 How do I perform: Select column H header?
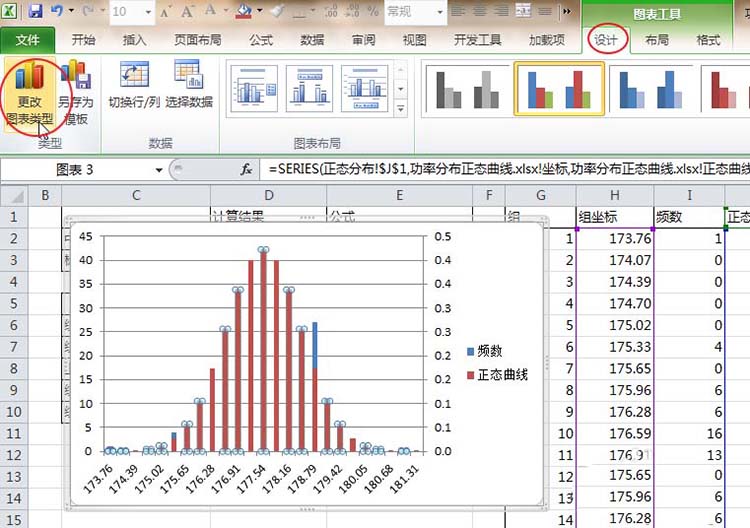[615, 195]
